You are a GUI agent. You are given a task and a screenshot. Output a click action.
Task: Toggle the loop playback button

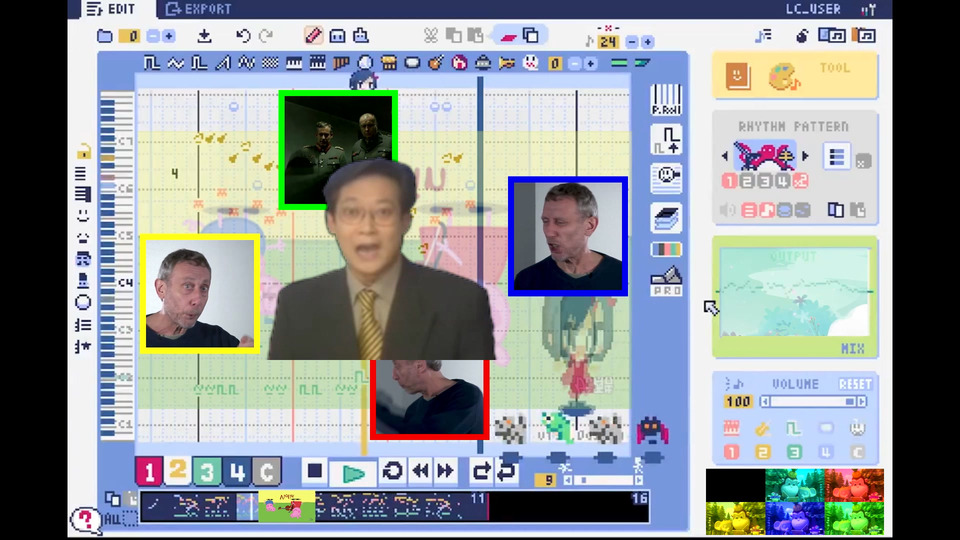(x=392, y=471)
